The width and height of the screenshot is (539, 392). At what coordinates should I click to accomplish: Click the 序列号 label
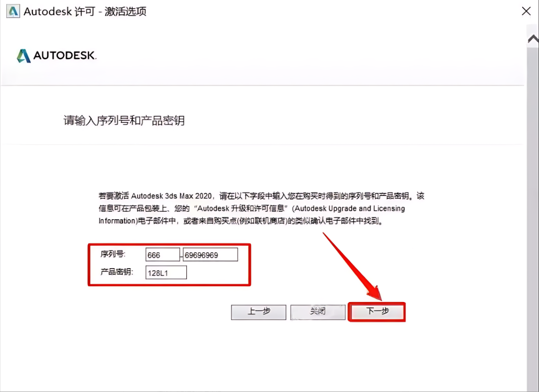pyautogui.click(x=113, y=254)
